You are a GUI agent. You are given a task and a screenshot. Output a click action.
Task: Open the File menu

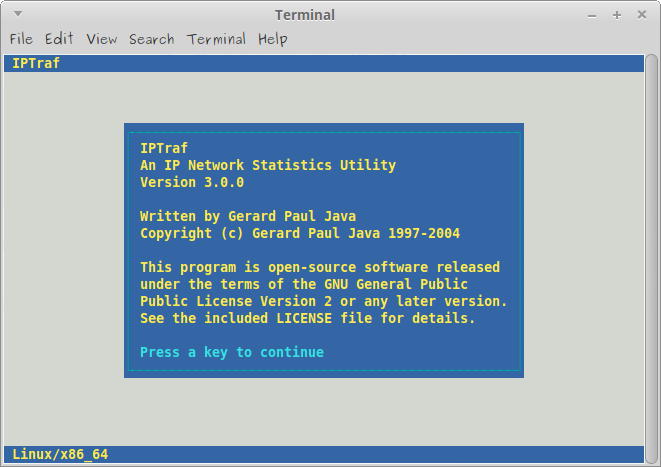tap(21, 39)
